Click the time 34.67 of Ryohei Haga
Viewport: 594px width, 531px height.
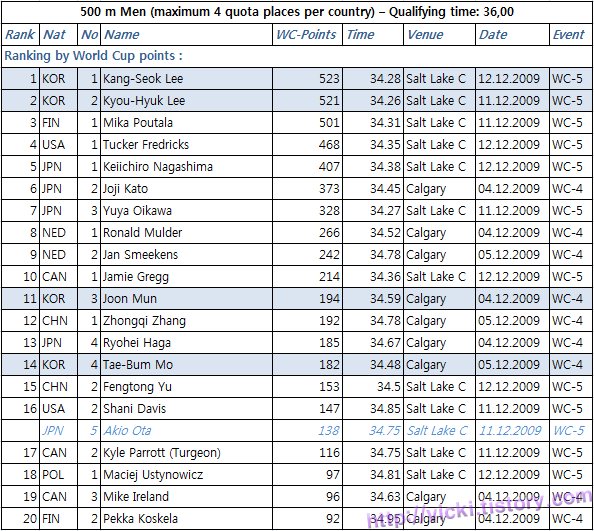(x=385, y=342)
